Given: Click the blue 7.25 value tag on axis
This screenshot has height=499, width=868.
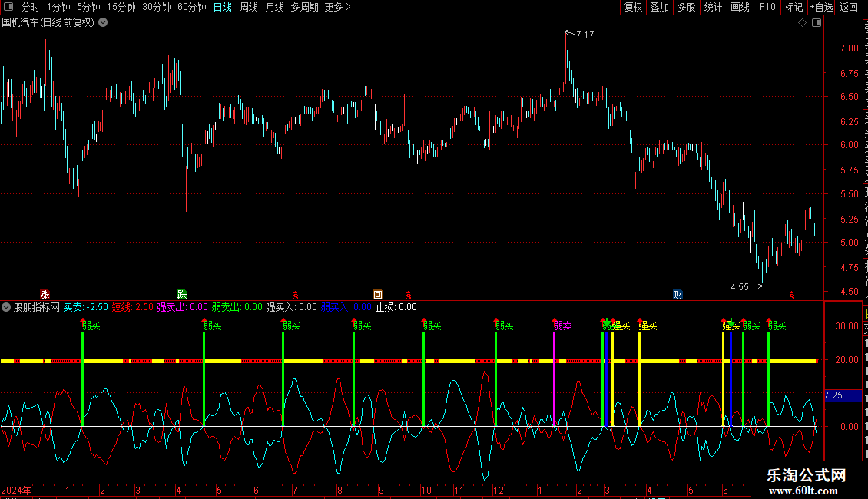Looking at the screenshot, I should coord(843,395).
